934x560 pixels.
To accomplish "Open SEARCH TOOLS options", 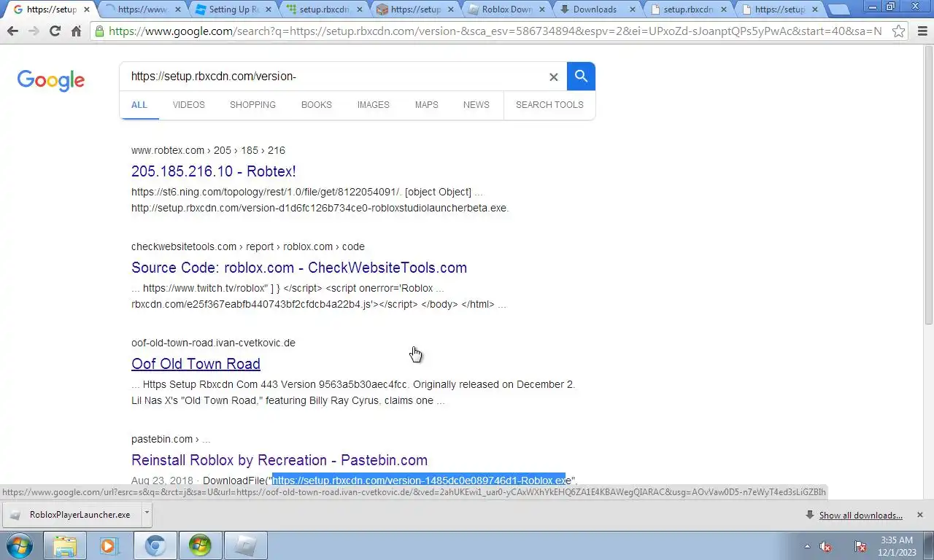I will (549, 105).
